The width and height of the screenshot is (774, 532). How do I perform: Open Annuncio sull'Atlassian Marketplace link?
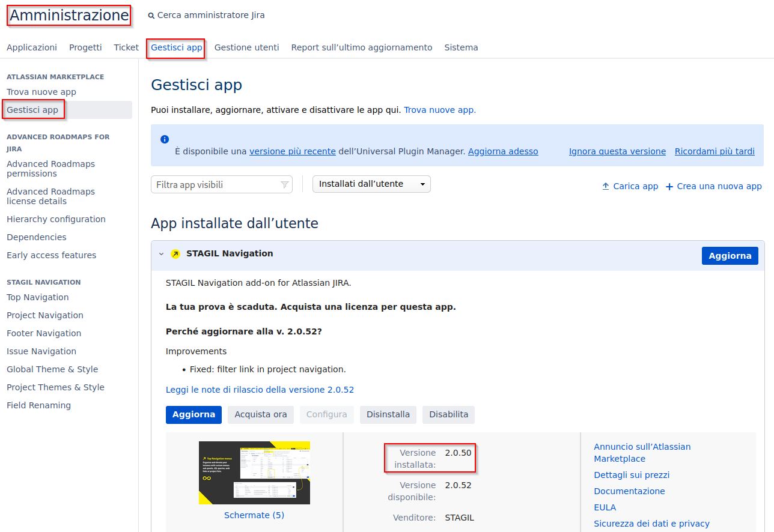642,453
